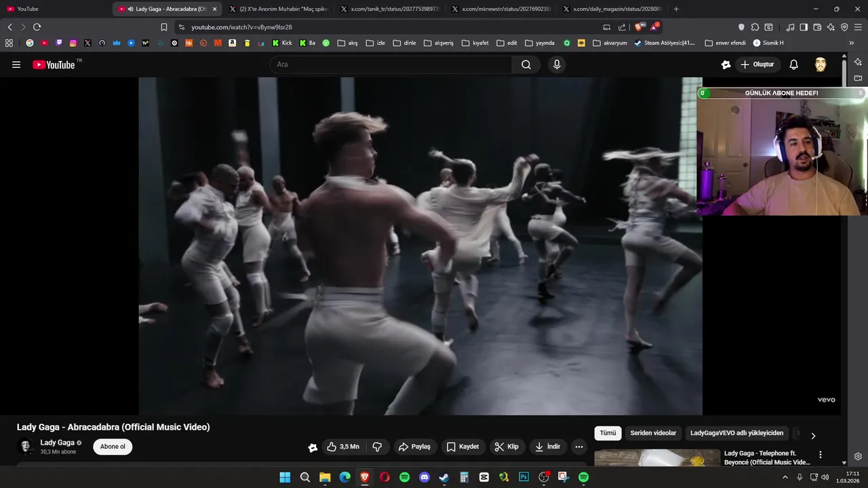Click the sparkle Ask icon near likes

313,447
